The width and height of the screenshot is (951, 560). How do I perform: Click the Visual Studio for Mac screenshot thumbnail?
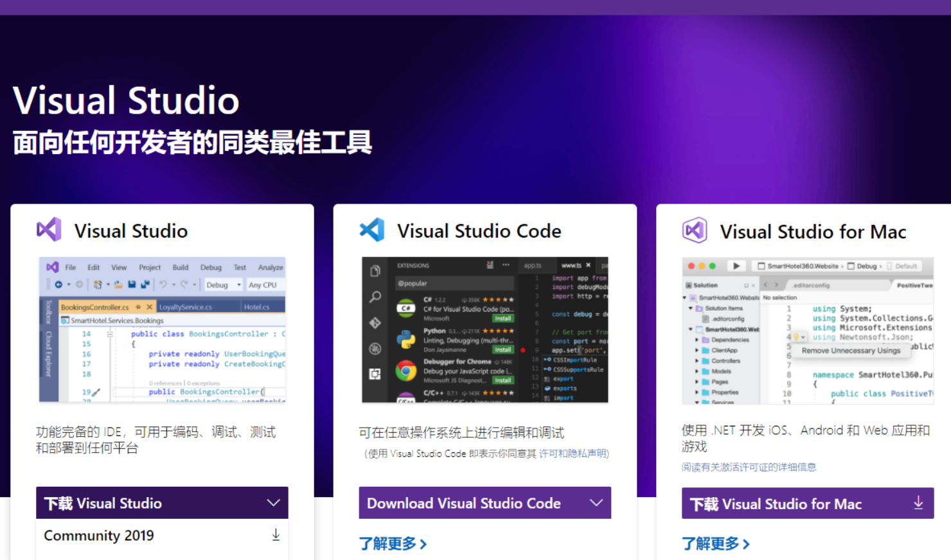coord(808,330)
